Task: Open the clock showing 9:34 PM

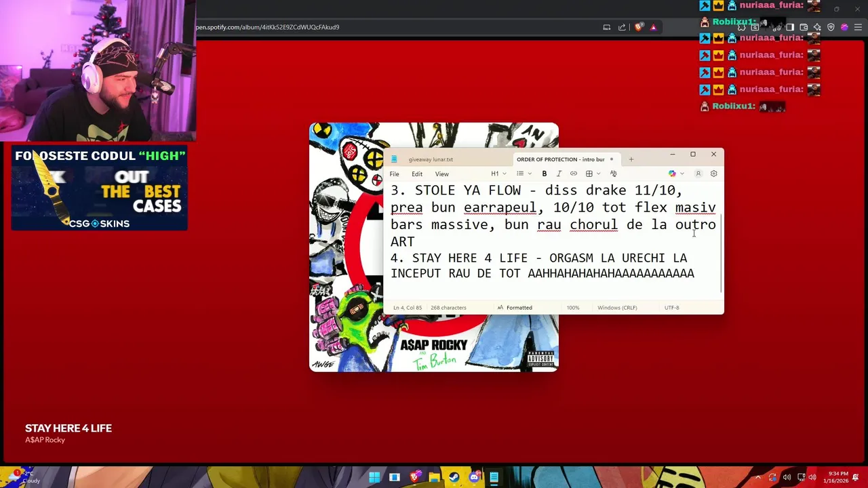Action: click(x=835, y=477)
